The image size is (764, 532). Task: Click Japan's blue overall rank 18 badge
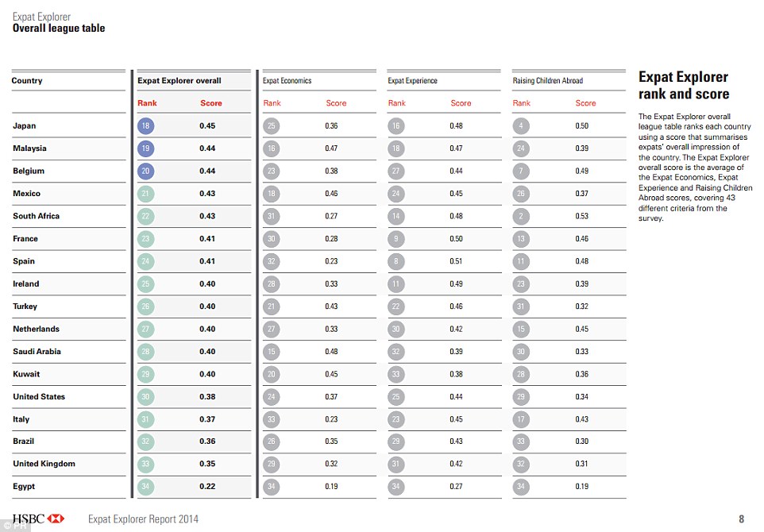(x=145, y=125)
